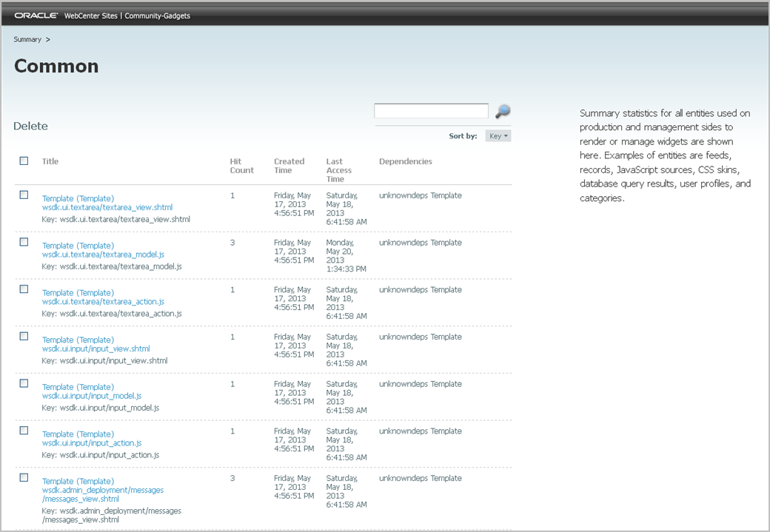Check the box for messages_view.shtml row
The height and width of the screenshot is (532, 770).
(24, 477)
